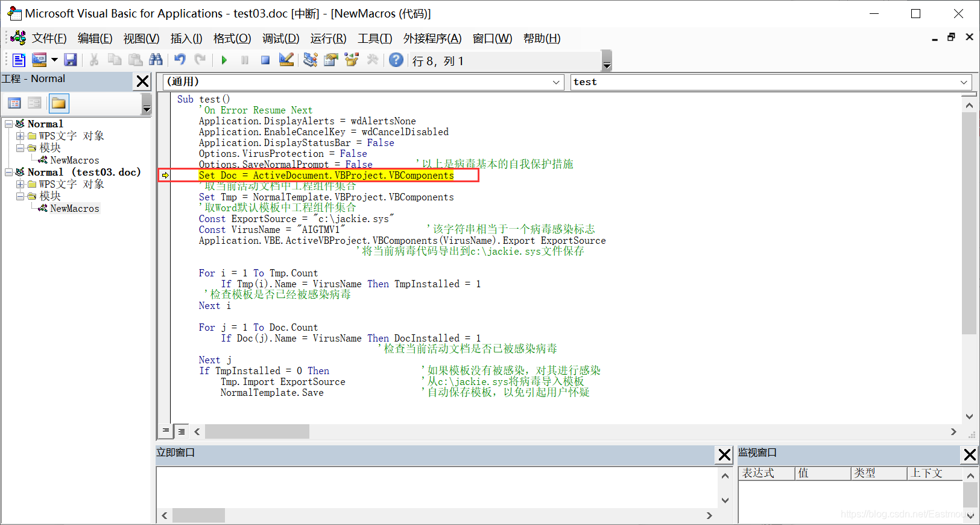This screenshot has width=980, height=525.
Task: Select the Normal (test03.doc) project label
Action: pos(84,172)
